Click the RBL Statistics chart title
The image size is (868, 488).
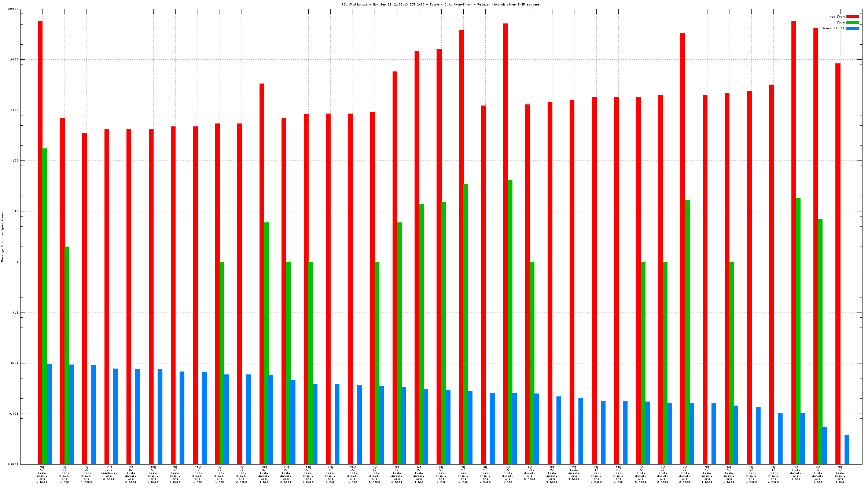coord(440,4)
